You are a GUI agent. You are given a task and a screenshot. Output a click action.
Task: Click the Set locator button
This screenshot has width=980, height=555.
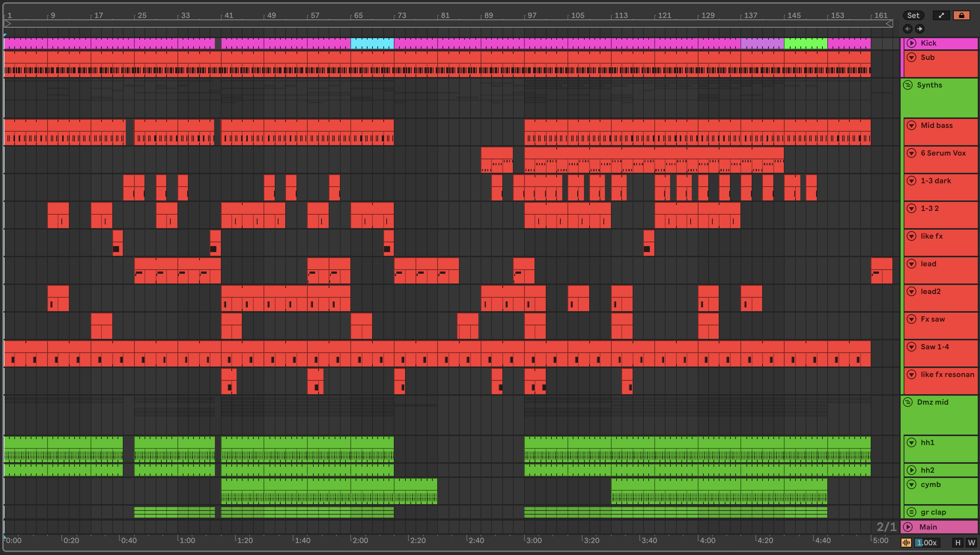point(913,15)
